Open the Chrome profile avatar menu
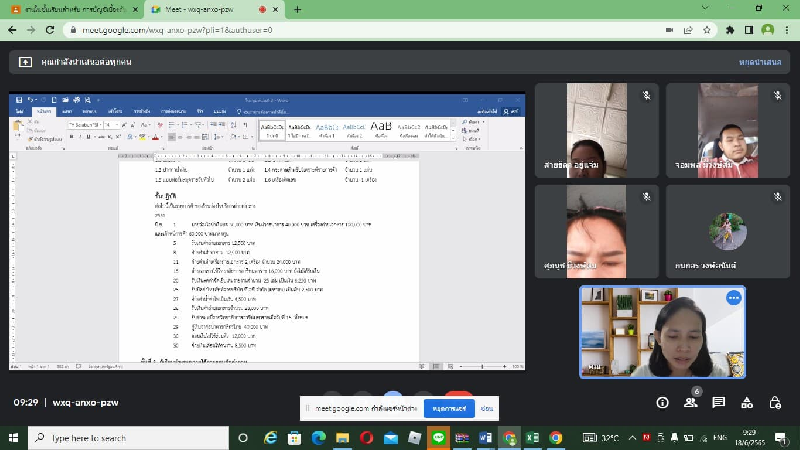The image size is (800, 450). 768,30
